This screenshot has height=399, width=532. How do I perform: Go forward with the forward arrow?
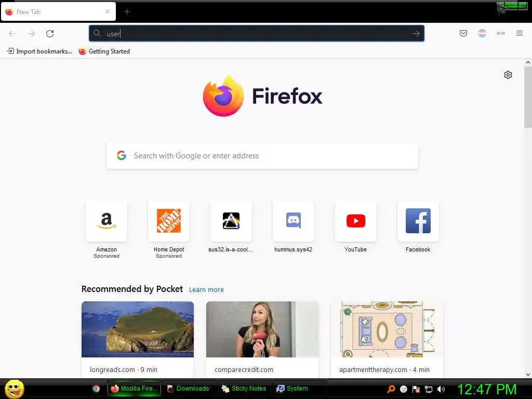(x=31, y=34)
